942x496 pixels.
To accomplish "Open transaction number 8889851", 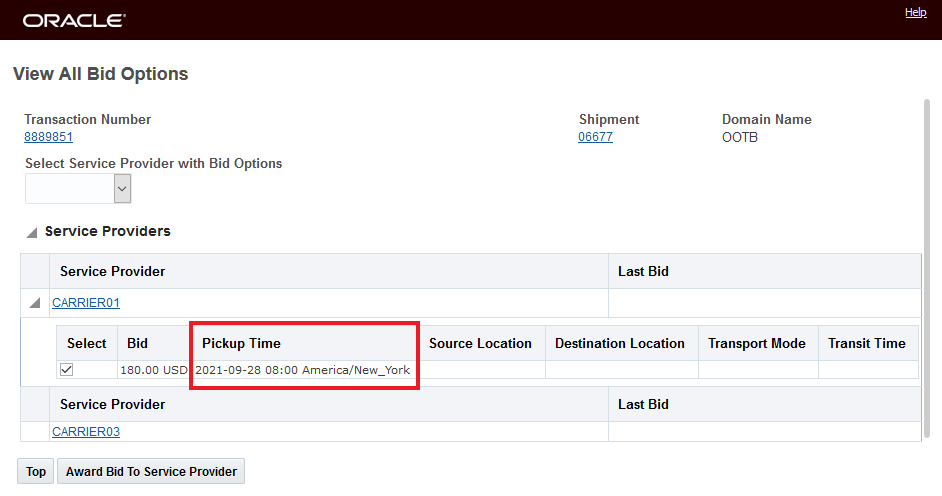I will pos(48,137).
